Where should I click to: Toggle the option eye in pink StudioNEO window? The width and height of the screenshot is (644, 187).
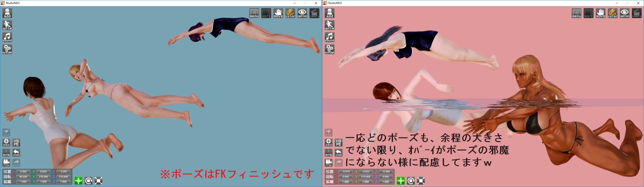click(624, 13)
